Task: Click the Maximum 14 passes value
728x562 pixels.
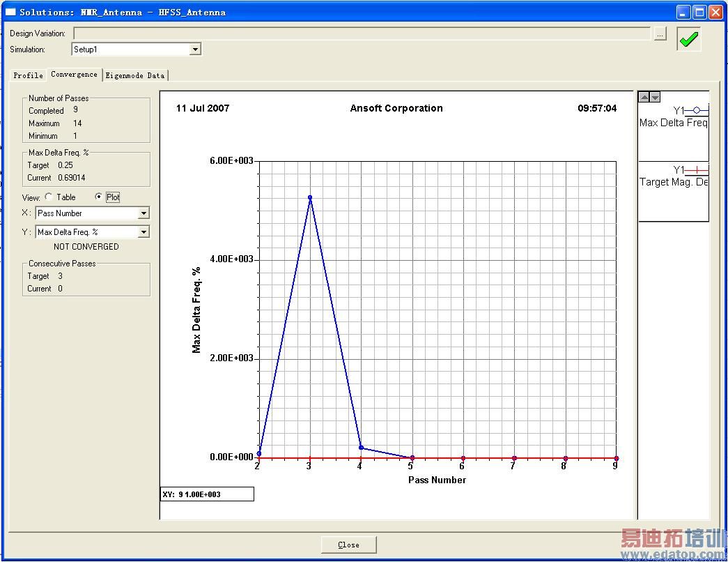Action: 77,123
